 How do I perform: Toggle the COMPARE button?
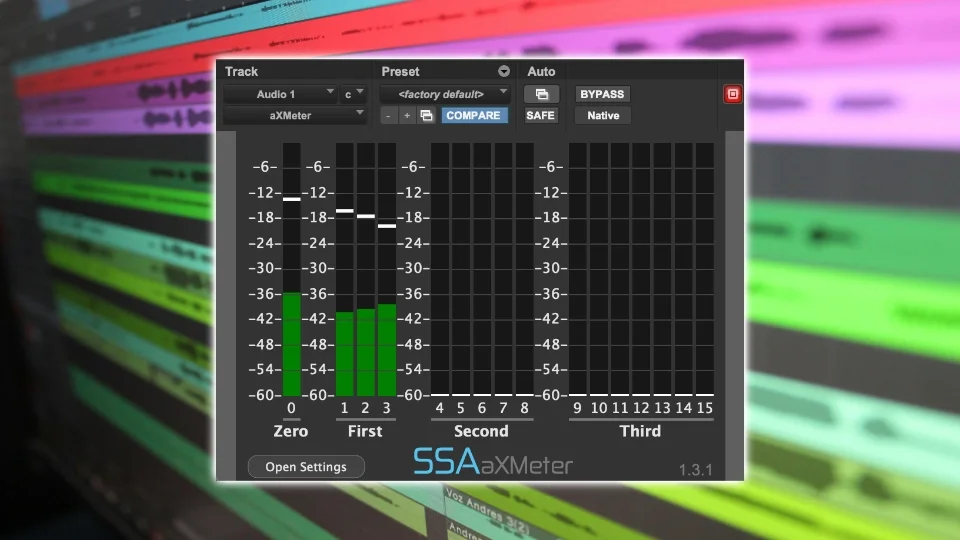pos(474,115)
